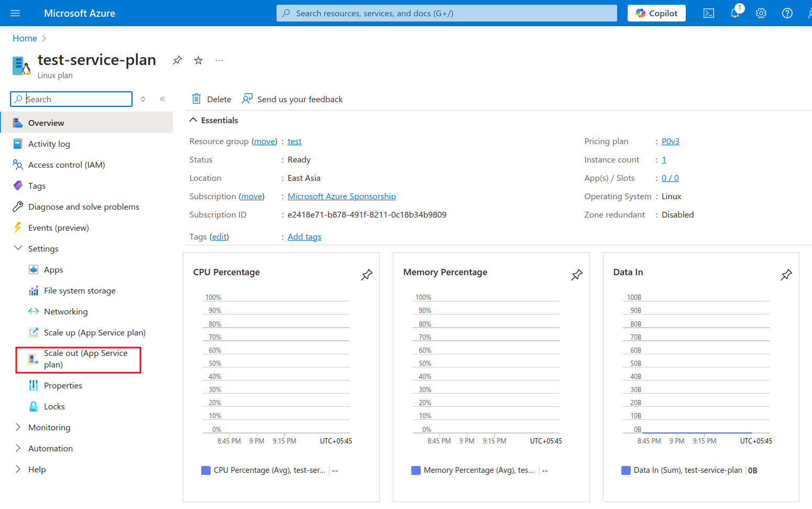
Task: Click Memory Percentage legend color swatch
Action: 416,470
